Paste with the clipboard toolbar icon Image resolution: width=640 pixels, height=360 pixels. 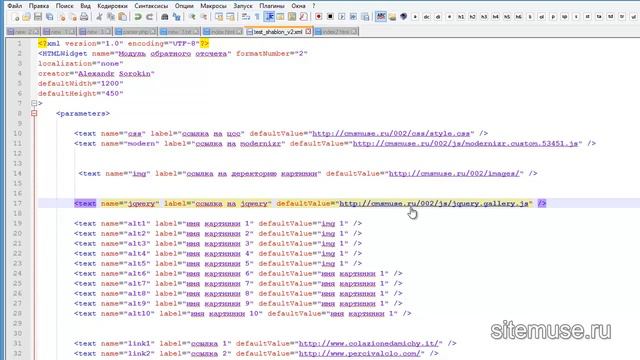click(122, 17)
